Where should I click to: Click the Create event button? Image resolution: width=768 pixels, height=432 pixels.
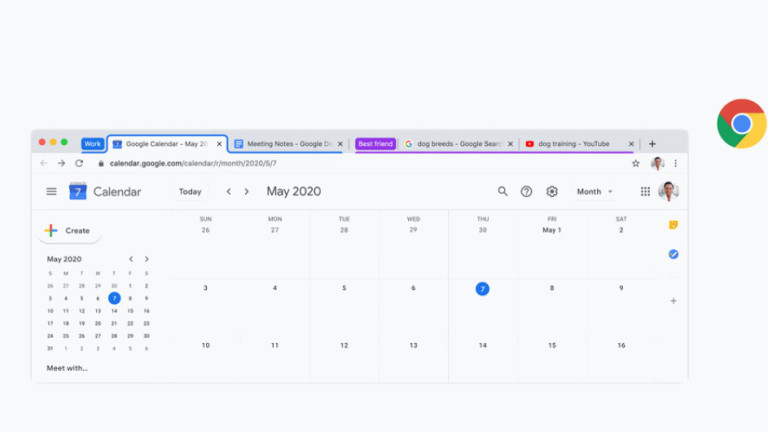68,231
